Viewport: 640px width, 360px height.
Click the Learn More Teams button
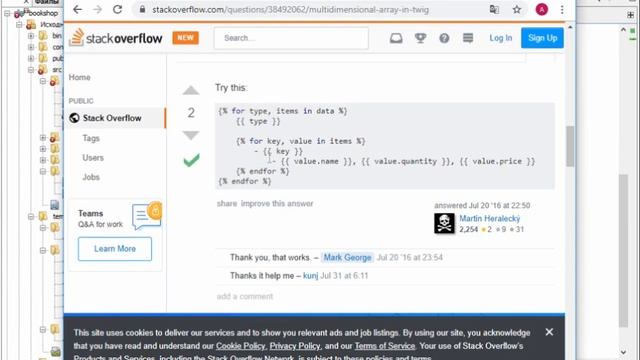[x=115, y=249]
